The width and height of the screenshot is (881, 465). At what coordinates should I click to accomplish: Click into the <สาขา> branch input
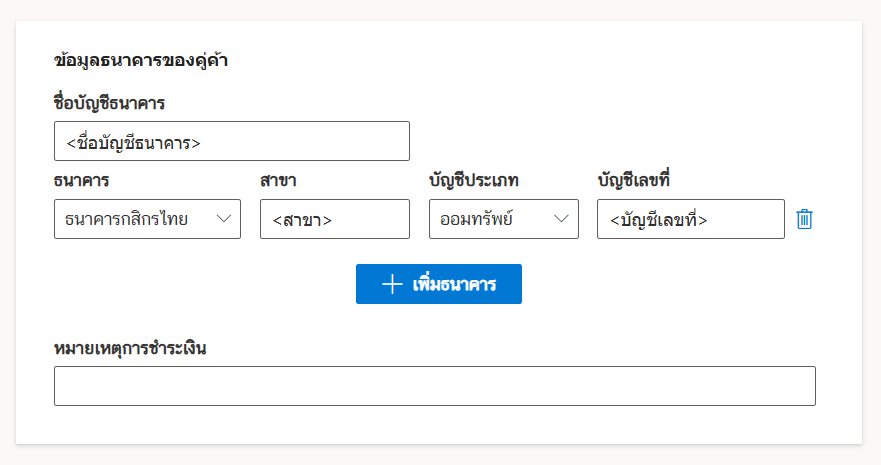334,219
